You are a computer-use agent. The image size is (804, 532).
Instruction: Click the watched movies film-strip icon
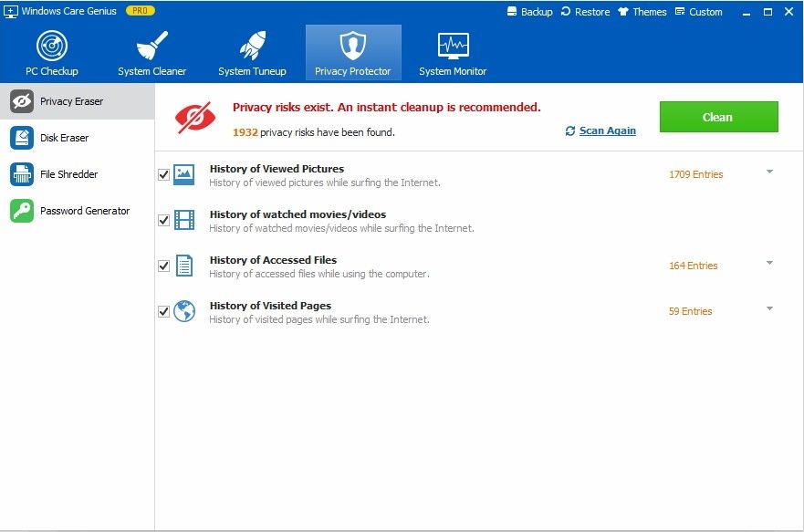point(184,221)
